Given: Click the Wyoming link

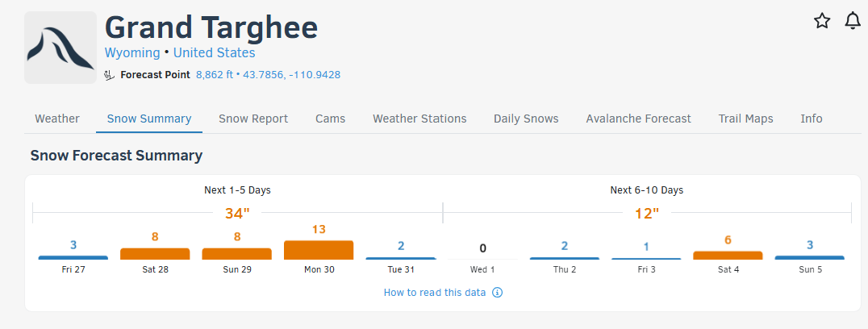Looking at the screenshot, I should coord(132,53).
